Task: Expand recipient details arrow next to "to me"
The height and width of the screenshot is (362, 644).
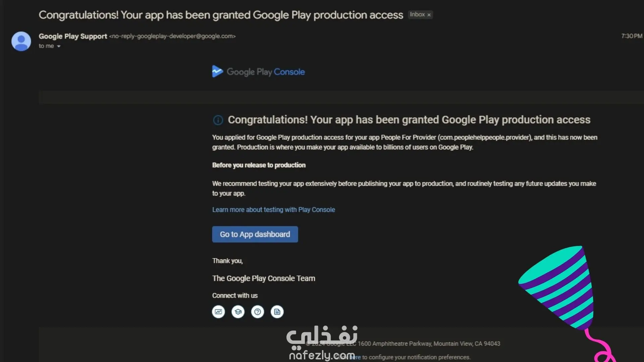Action: [59, 46]
